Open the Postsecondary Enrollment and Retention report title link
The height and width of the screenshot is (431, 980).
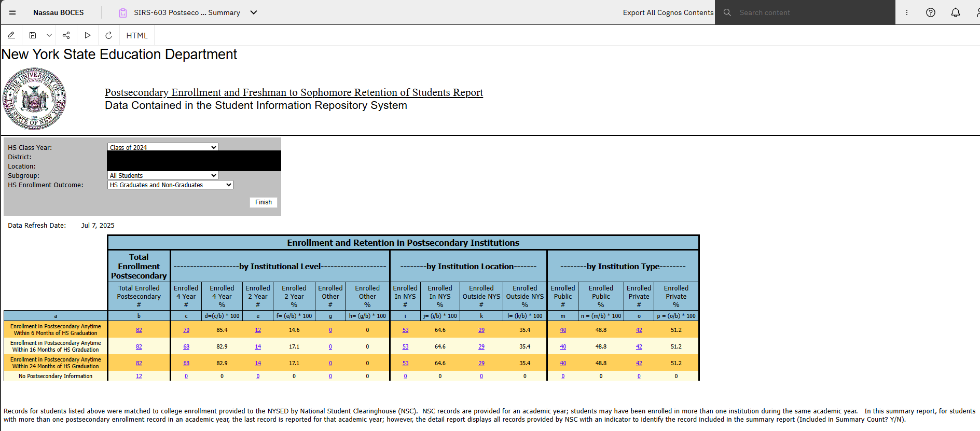(294, 92)
